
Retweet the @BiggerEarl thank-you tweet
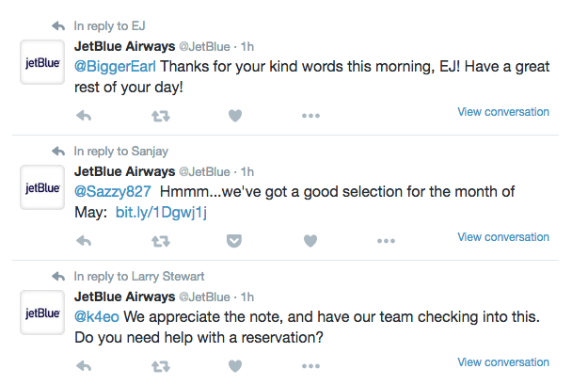pos(160,116)
